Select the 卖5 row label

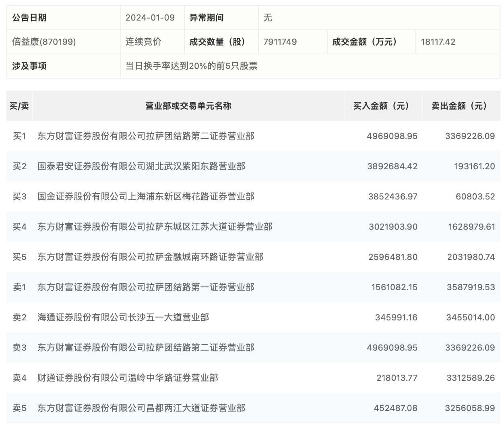click(19, 408)
